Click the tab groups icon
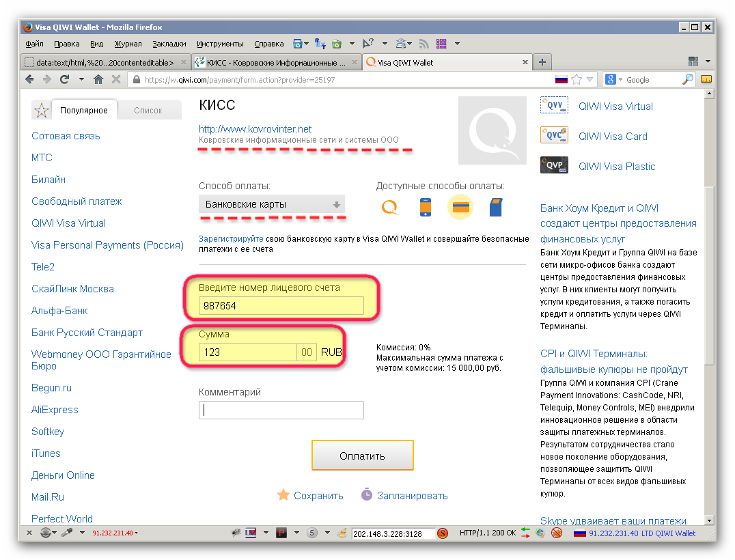Viewport: 735px width, 560px height. click(x=693, y=61)
